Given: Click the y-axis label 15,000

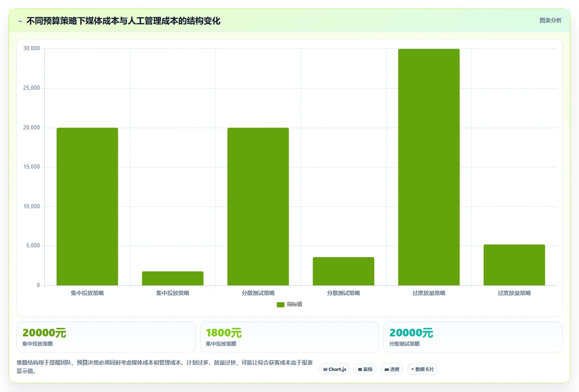Looking at the screenshot, I should [32, 167].
